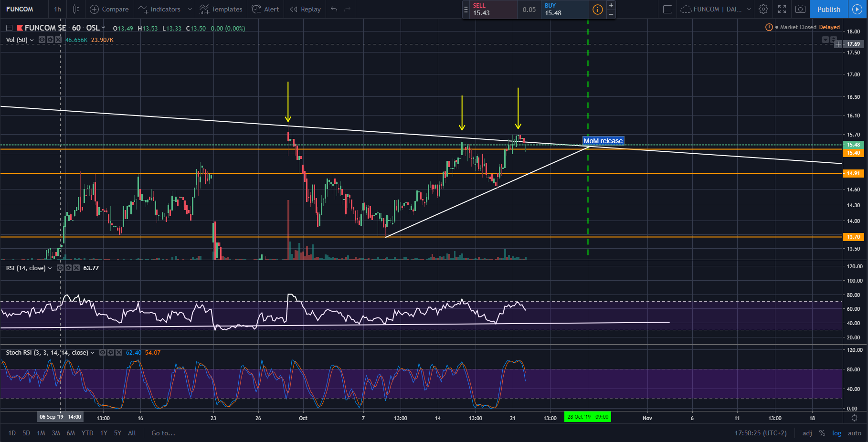Click the Market Closed status label
This screenshot has height=442, width=868.
click(798, 27)
